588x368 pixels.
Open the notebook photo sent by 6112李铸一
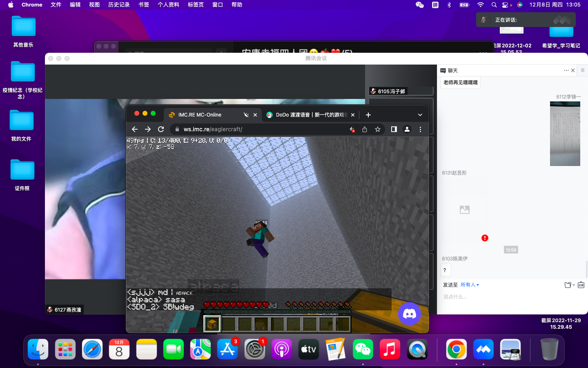click(x=565, y=134)
